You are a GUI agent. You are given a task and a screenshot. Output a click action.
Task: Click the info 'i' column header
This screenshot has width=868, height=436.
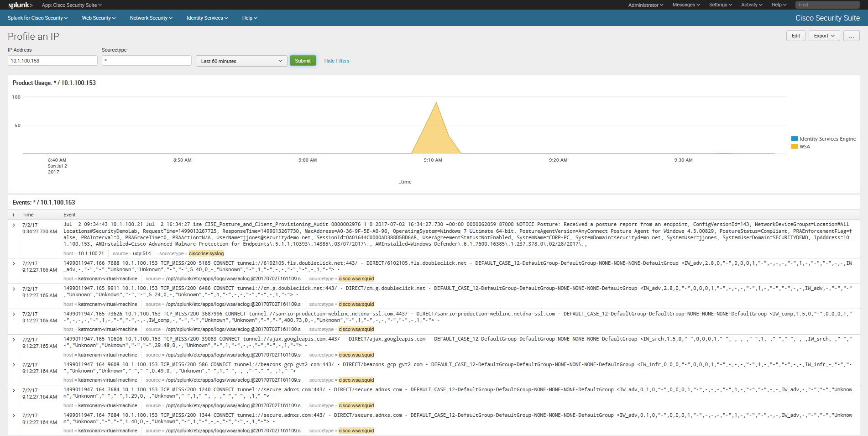[x=13, y=215]
